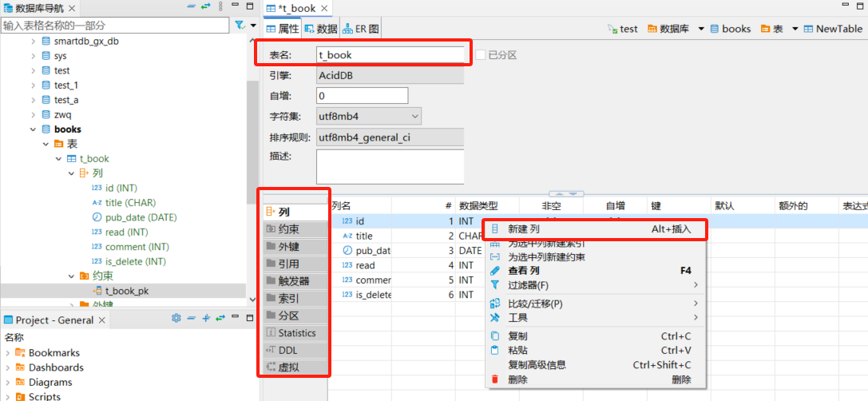Collapse all nodes in database navigator

point(191,6)
